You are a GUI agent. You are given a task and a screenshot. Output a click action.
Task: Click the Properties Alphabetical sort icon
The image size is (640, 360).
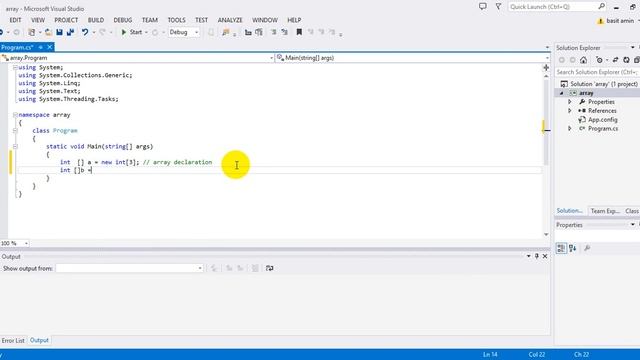(x=573, y=248)
